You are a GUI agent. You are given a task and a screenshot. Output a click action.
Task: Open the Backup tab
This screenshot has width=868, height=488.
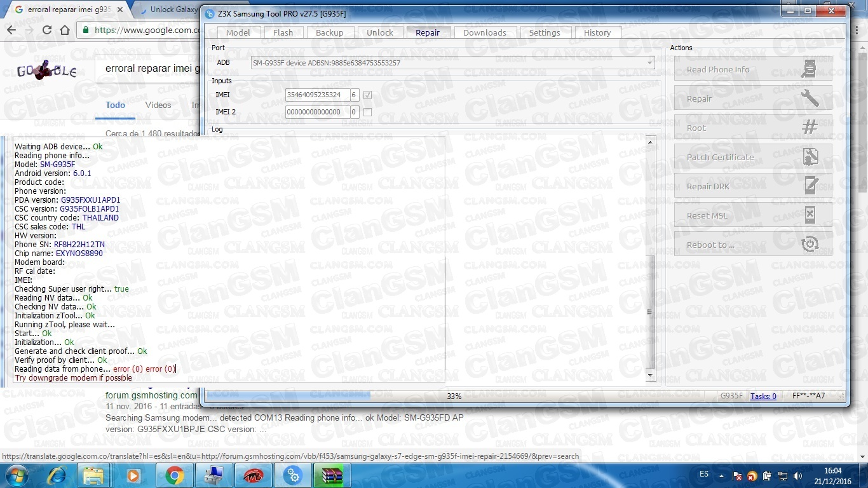point(329,33)
